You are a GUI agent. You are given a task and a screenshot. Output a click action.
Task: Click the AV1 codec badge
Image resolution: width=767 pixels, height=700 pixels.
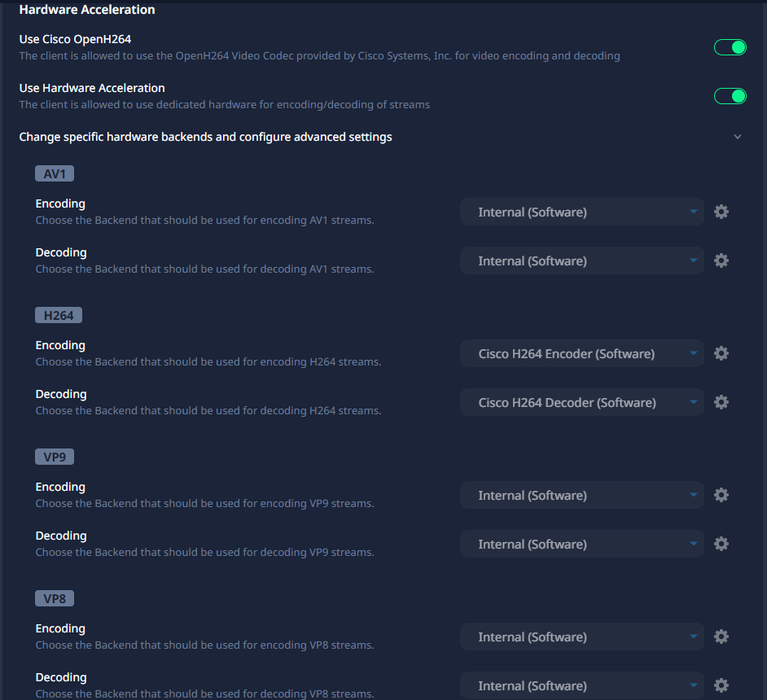[55, 173]
